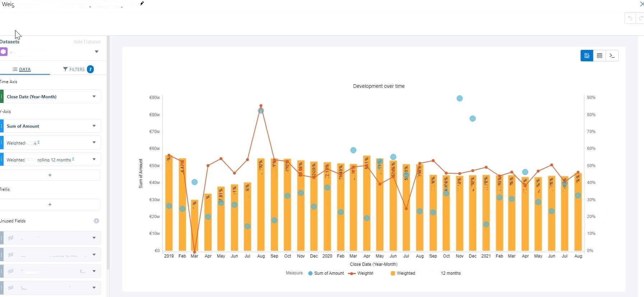Click the '2019' x-axis label

coord(169,256)
